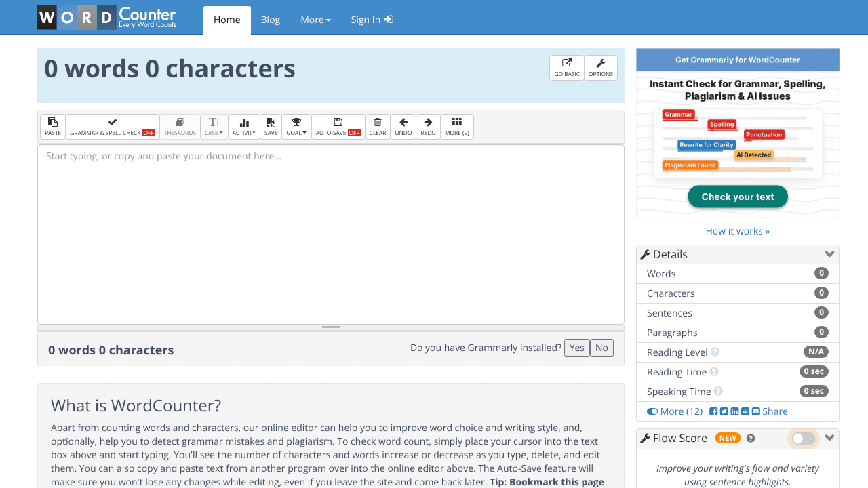
Task: Click the Share link
Action: 775,411
